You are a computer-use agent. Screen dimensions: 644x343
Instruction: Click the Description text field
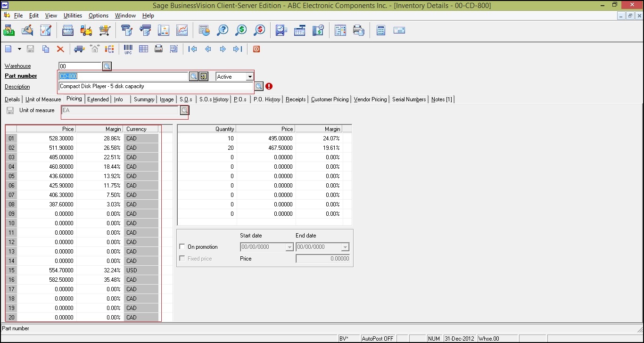click(156, 86)
